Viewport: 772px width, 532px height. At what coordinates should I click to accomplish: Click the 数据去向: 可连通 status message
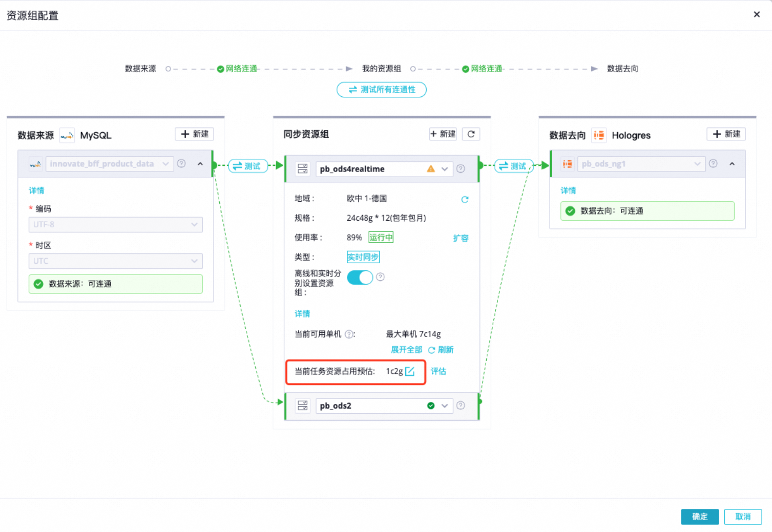click(x=648, y=211)
